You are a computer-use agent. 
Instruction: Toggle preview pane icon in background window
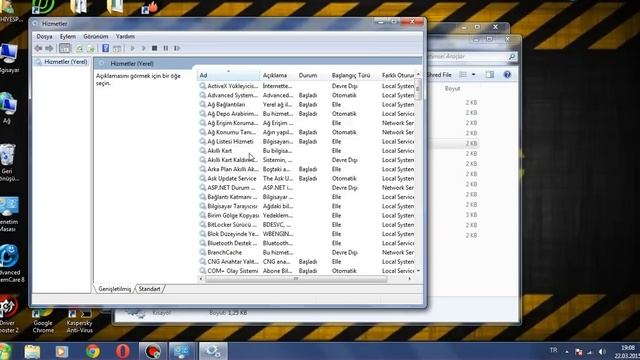click(x=490, y=75)
